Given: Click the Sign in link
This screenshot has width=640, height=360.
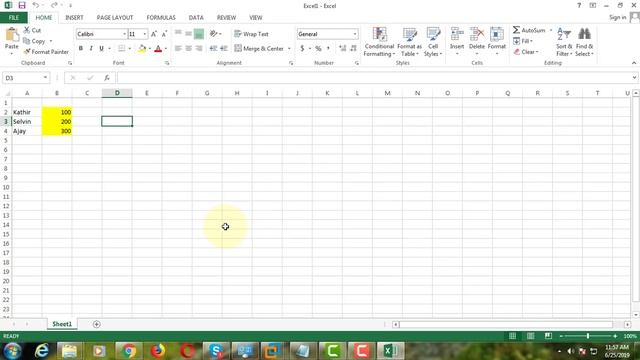Looking at the screenshot, I should pyautogui.click(x=618, y=17).
